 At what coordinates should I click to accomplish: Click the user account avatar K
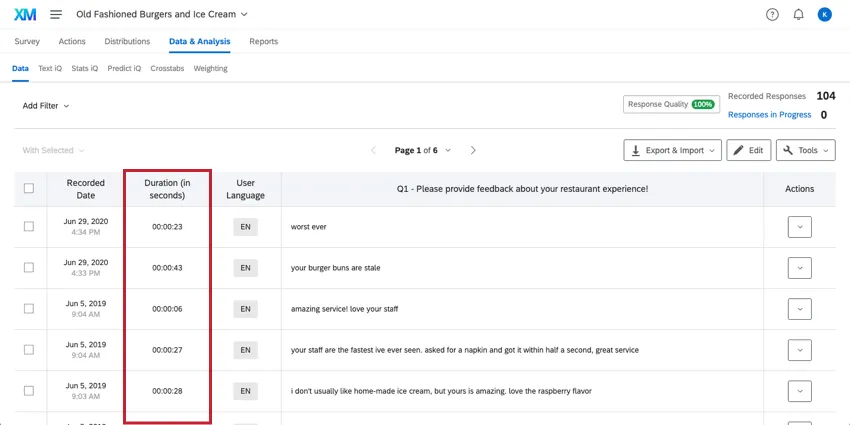(824, 14)
